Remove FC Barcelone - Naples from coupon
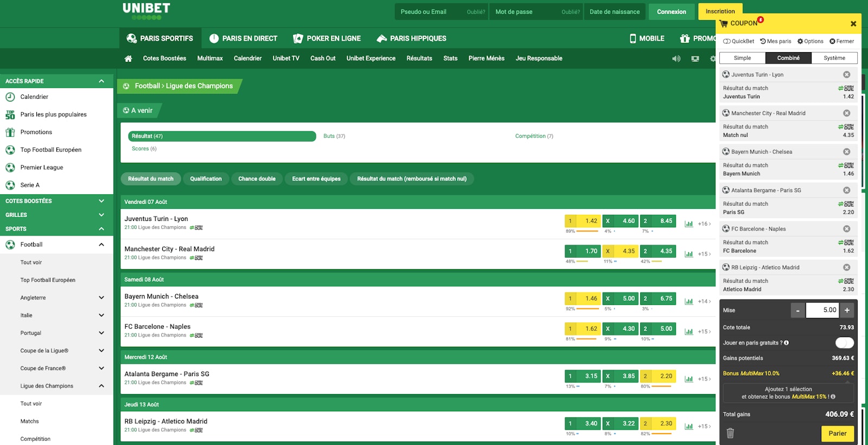Image resolution: width=868 pixels, height=445 pixels. tap(846, 228)
